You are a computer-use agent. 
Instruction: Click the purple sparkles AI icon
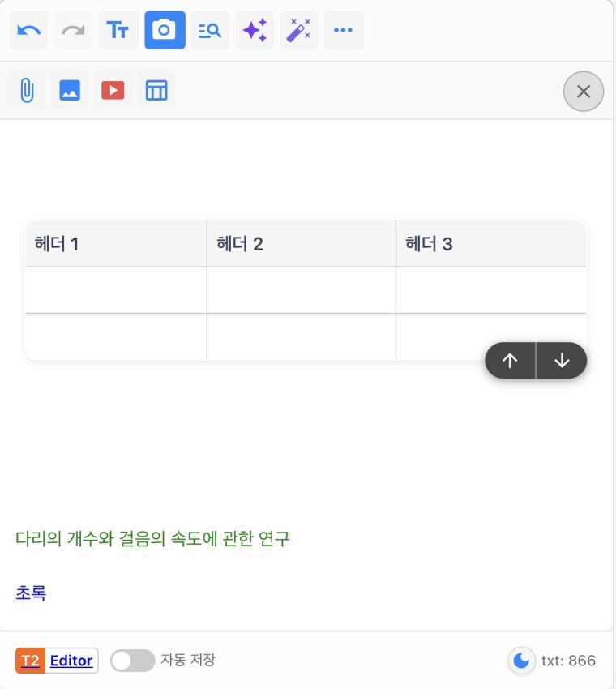click(x=255, y=30)
